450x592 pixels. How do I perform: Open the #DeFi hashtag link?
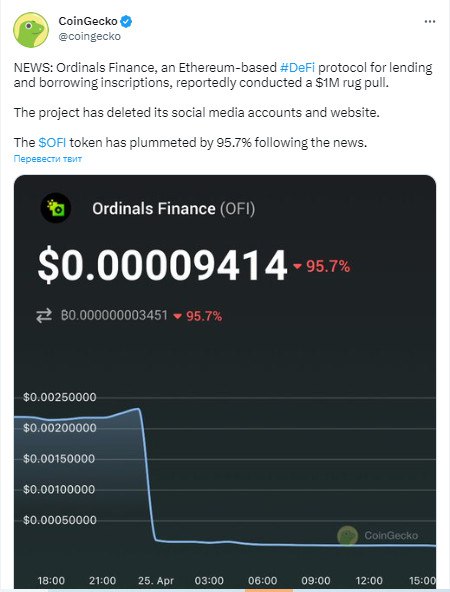[x=297, y=68]
